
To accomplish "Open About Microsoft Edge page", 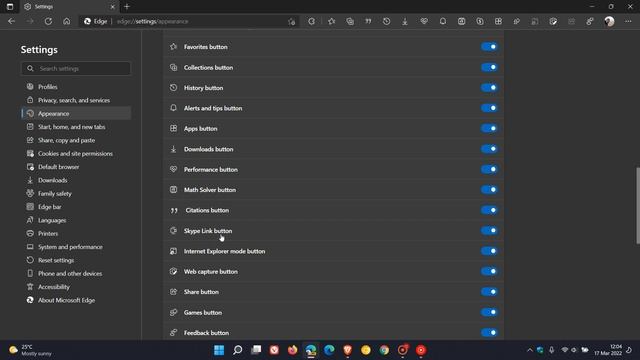I will click(76, 300).
